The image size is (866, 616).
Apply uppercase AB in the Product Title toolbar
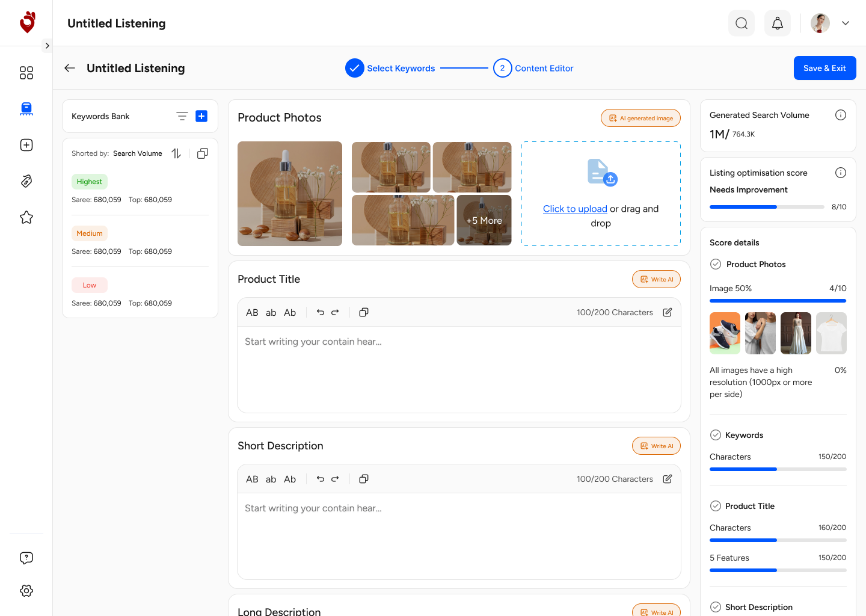(x=252, y=313)
